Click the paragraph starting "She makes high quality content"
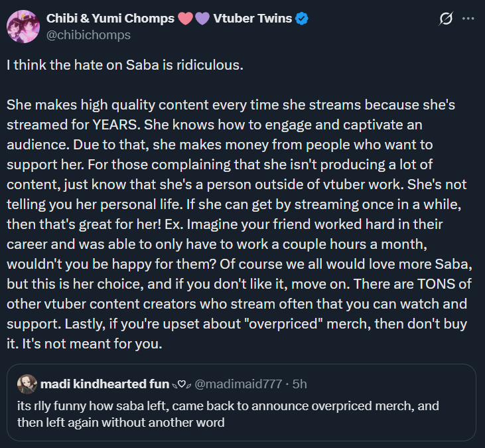 point(232,106)
